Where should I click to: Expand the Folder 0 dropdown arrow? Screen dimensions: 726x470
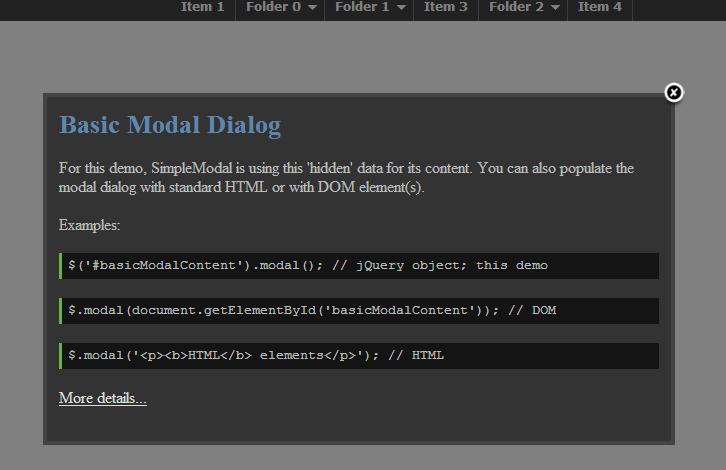coord(312,8)
